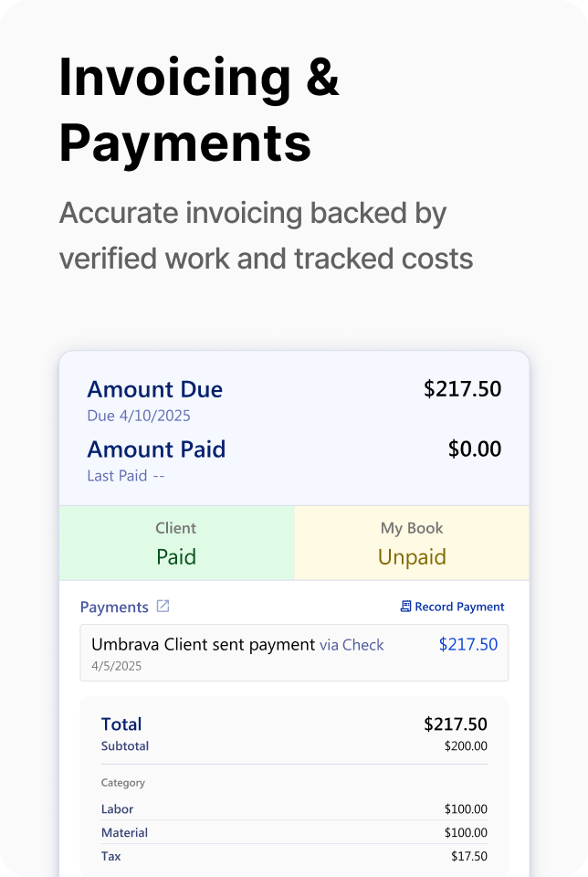Open the Payments external link icon
Image resolution: width=588 pixels, height=877 pixels.
(163, 606)
